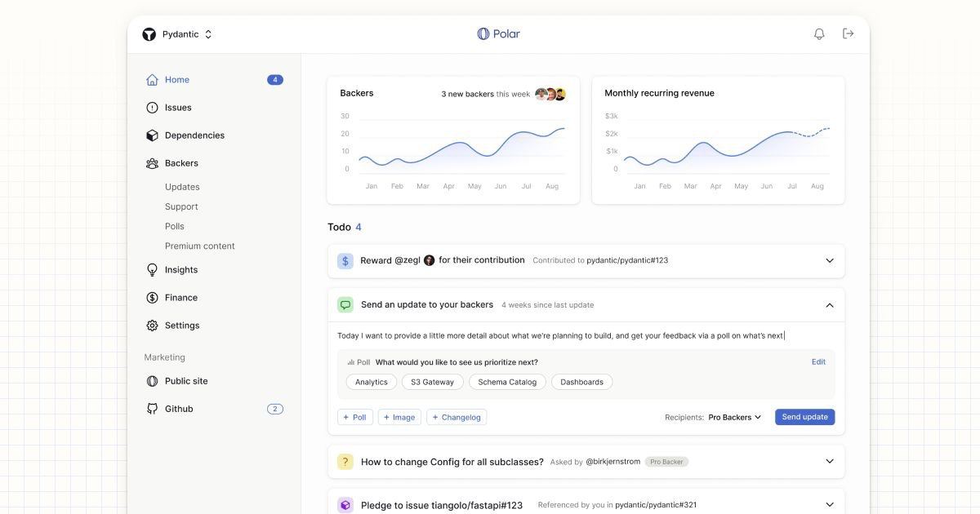
Task: Click the Poll bar chart icon
Action: (x=350, y=362)
